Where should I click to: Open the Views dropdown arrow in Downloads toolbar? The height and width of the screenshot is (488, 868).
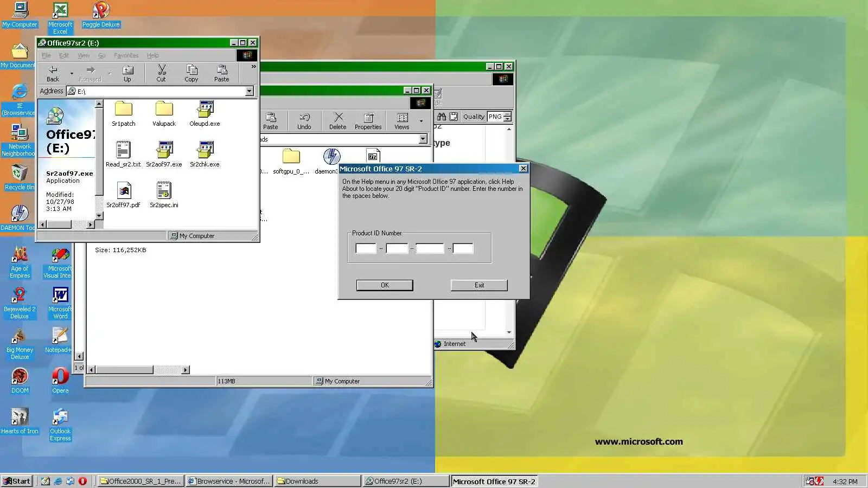coord(421,121)
